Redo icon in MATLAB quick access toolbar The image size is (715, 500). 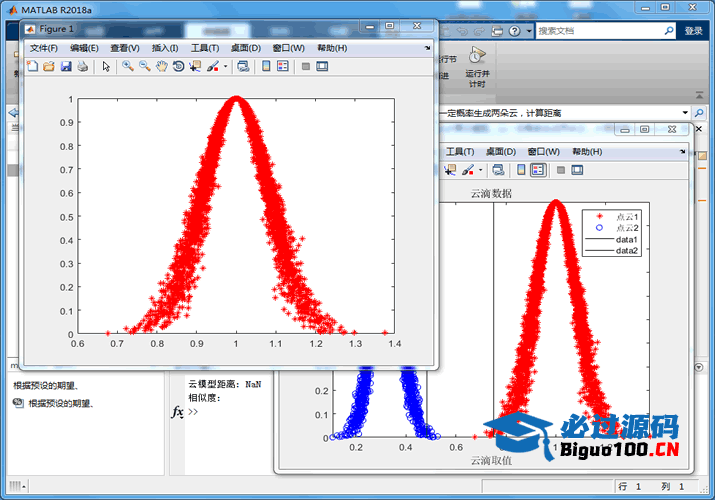[x=479, y=31]
